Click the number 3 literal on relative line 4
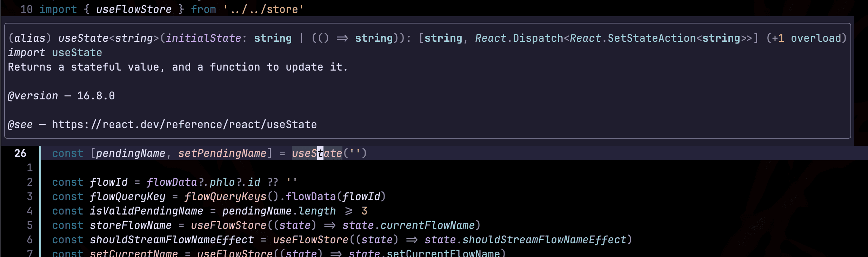Image resolution: width=868 pixels, height=257 pixels. point(364,211)
